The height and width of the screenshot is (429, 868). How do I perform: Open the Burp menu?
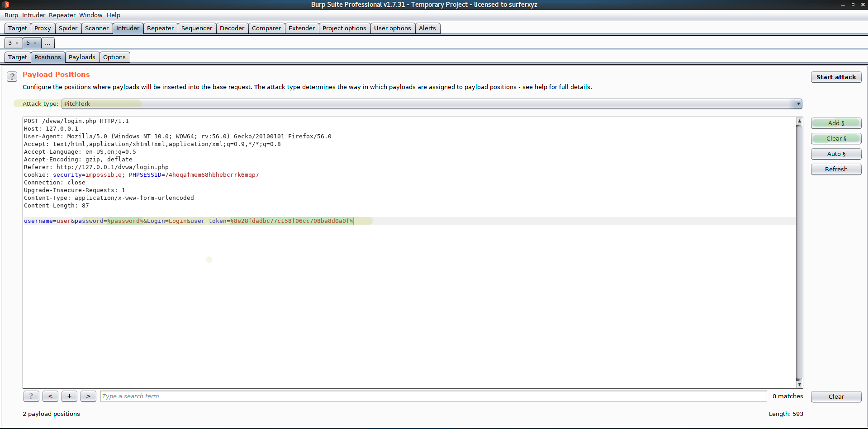click(11, 15)
